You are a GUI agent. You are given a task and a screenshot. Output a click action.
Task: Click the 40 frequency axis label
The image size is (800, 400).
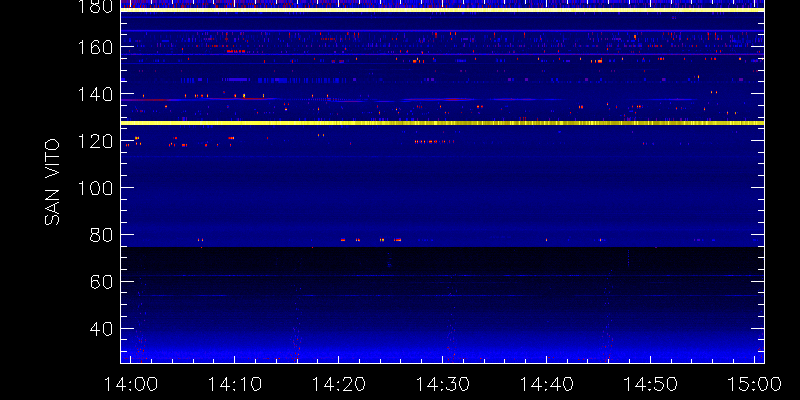(101, 329)
